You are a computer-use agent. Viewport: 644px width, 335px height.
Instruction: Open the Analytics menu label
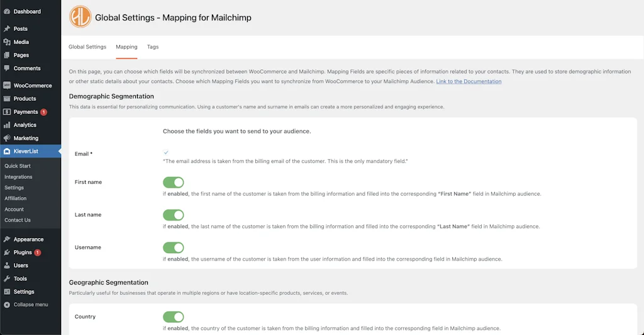coord(25,125)
